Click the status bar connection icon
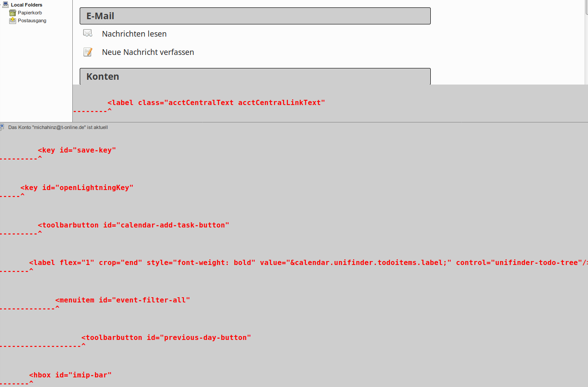 pyautogui.click(x=2, y=127)
